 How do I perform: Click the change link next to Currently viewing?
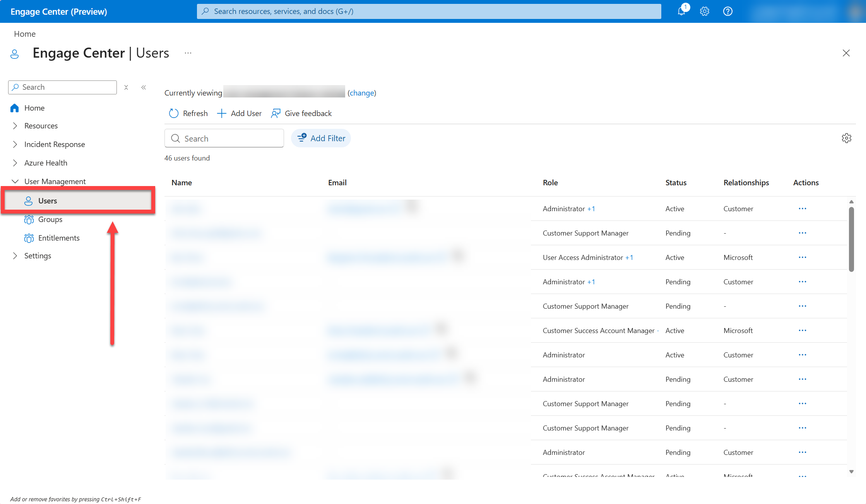tap(362, 93)
